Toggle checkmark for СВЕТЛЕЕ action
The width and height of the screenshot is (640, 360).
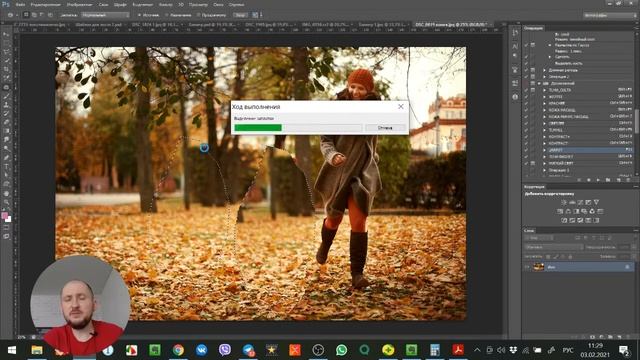(526, 123)
